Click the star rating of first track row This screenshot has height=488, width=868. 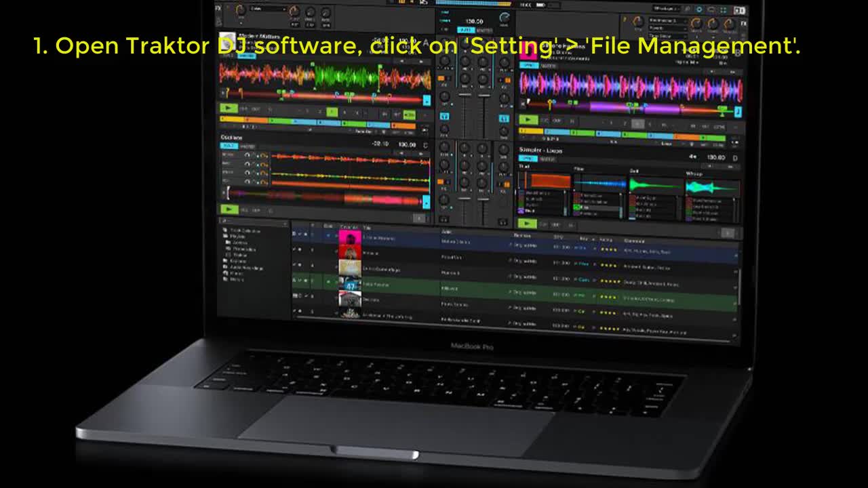coord(609,250)
